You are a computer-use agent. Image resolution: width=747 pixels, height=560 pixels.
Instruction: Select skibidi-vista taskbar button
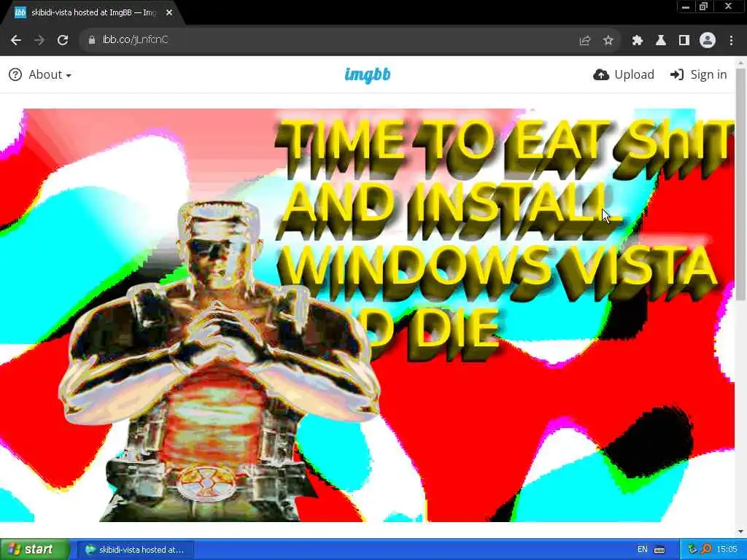pyautogui.click(x=135, y=550)
